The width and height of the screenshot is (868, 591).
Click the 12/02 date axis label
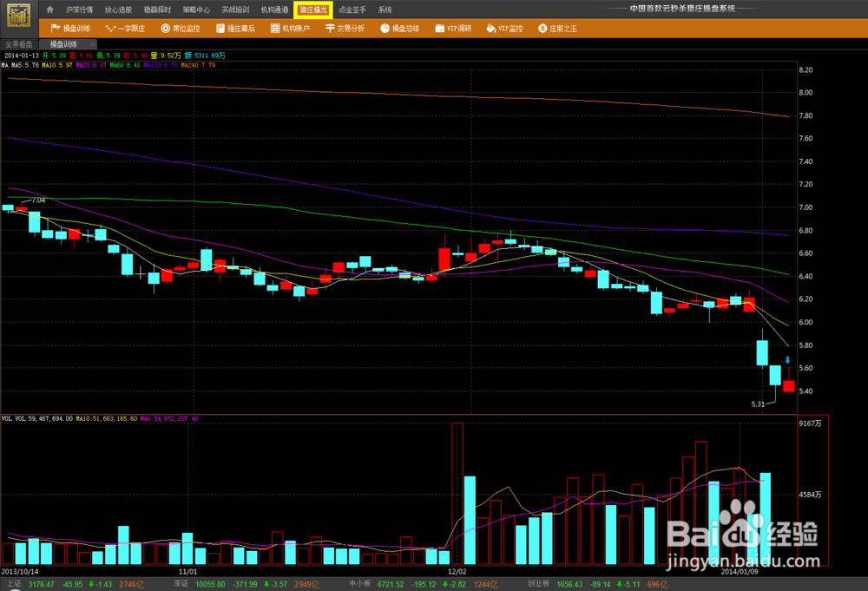click(457, 571)
